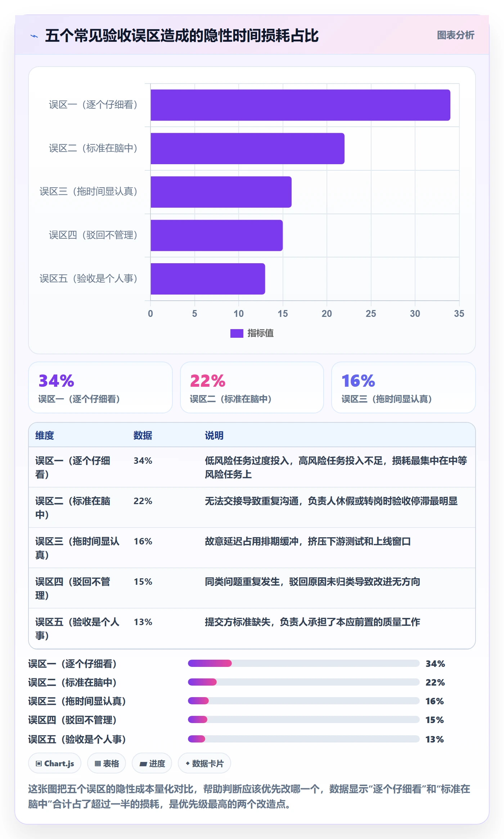504x839 pixels.
Task: Click the table description starting with 故意延迟占用排期缓冲
Action: pyautogui.click(x=308, y=541)
